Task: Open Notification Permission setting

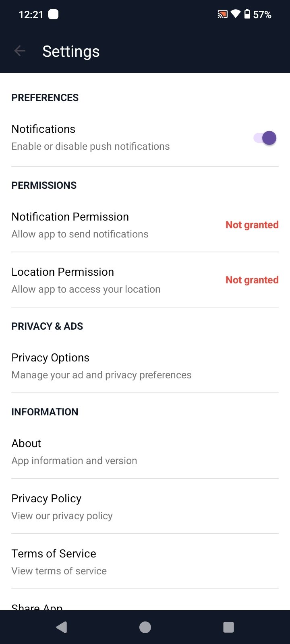Action: tap(80, 225)
